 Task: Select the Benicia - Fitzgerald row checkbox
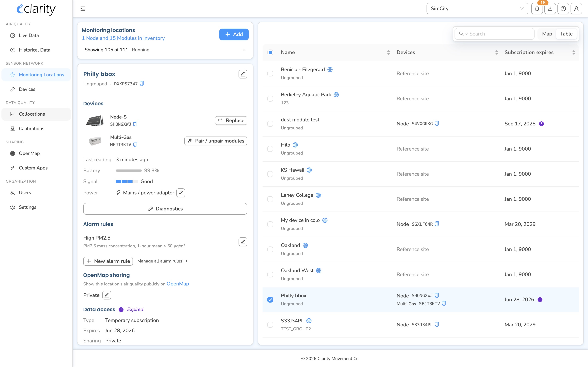pyautogui.click(x=270, y=74)
